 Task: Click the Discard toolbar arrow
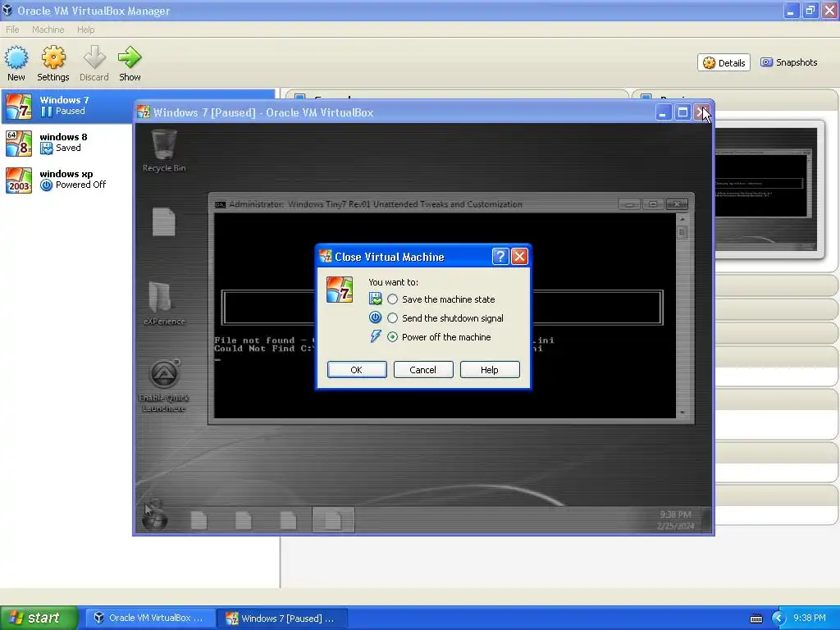pos(94,63)
